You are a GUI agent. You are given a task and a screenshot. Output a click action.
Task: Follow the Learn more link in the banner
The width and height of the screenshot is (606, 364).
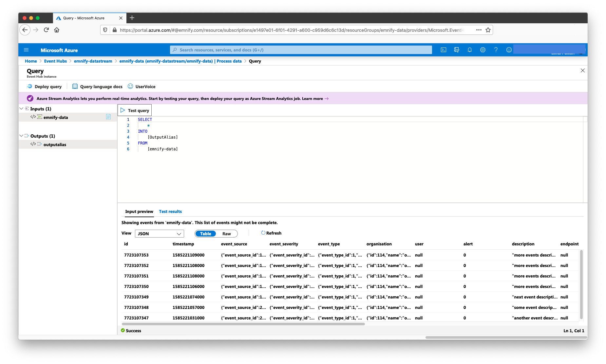tap(315, 99)
